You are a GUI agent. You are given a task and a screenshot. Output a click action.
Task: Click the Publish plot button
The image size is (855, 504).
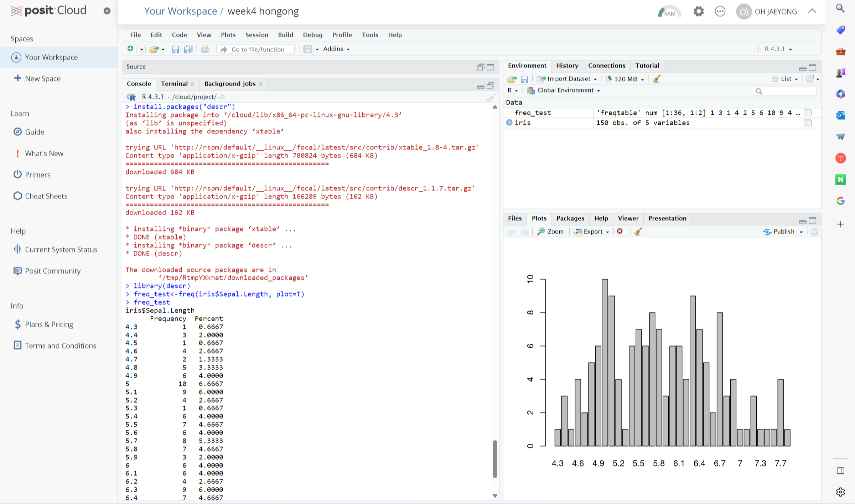(783, 232)
